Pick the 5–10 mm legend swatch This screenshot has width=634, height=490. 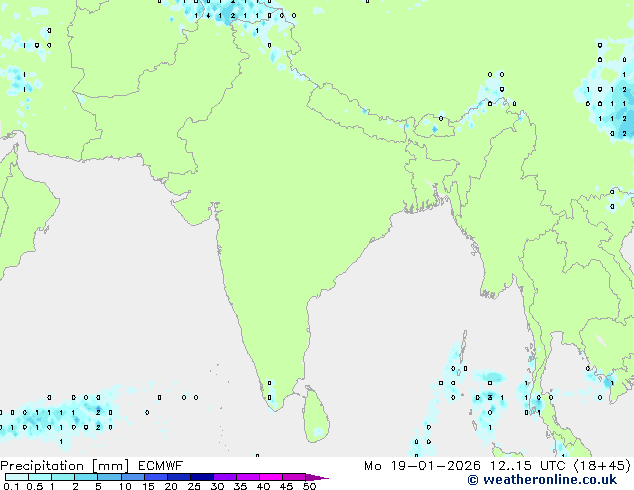coord(109,477)
